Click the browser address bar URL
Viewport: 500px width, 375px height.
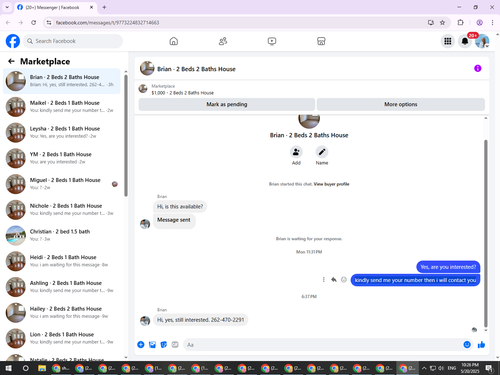(107, 23)
